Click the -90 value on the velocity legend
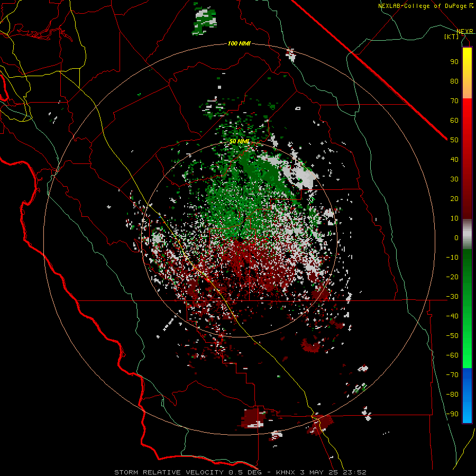Image resolution: width=476 pixels, height=476 pixels. (452, 414)
